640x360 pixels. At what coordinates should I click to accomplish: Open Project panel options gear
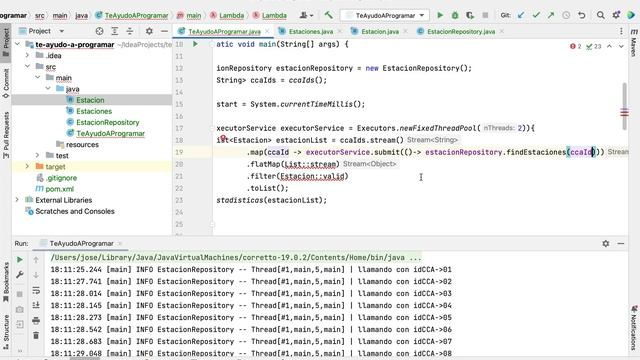[x=149, y=31]
